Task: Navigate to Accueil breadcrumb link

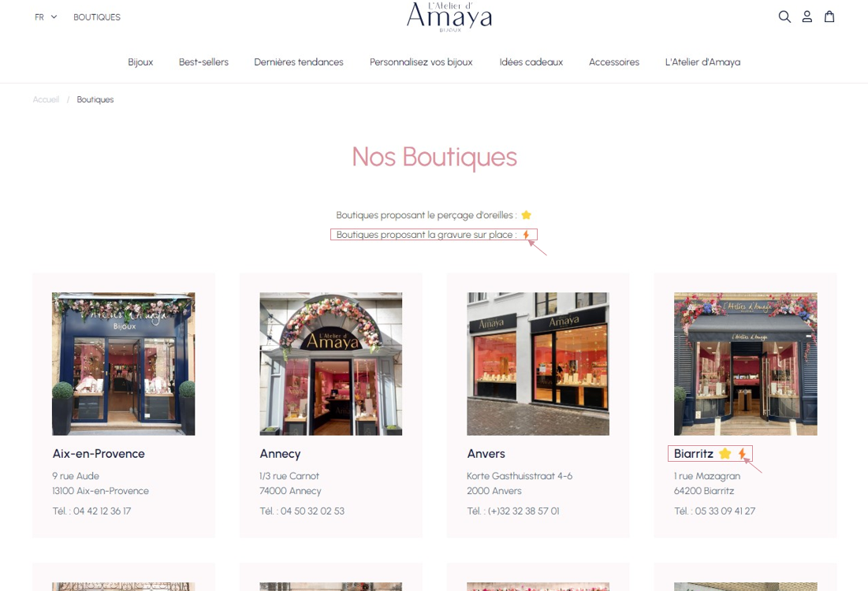Action: click(46, 99)
